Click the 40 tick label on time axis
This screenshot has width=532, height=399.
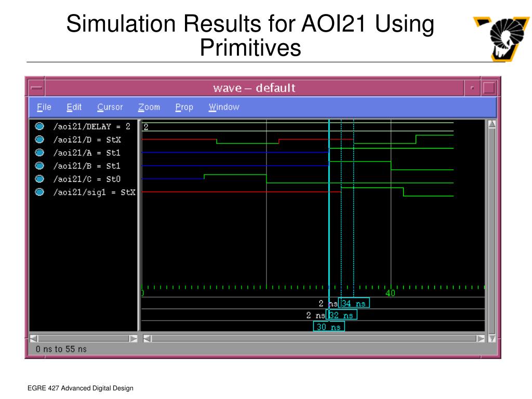coord(390,293)
